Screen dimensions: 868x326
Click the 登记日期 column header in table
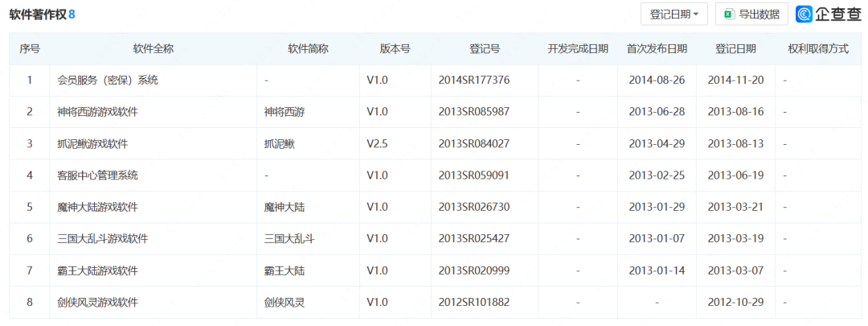click(735, 49)
